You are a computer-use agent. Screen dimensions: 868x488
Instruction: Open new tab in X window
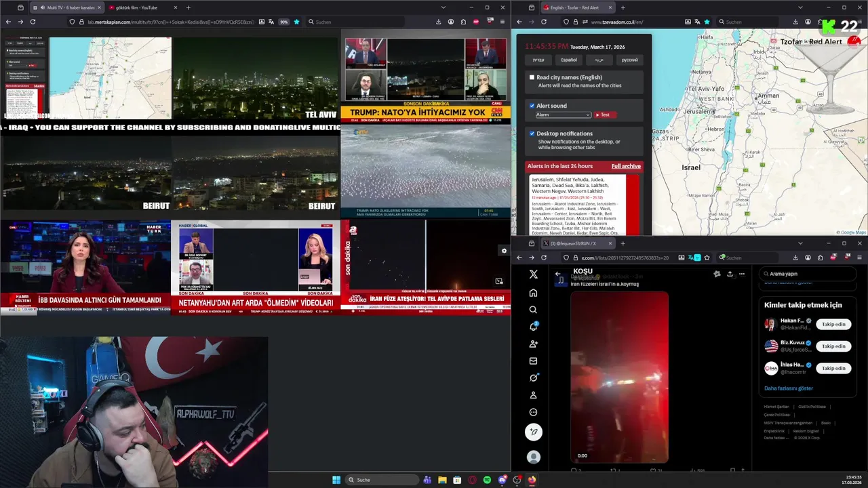tap(623, 243)
